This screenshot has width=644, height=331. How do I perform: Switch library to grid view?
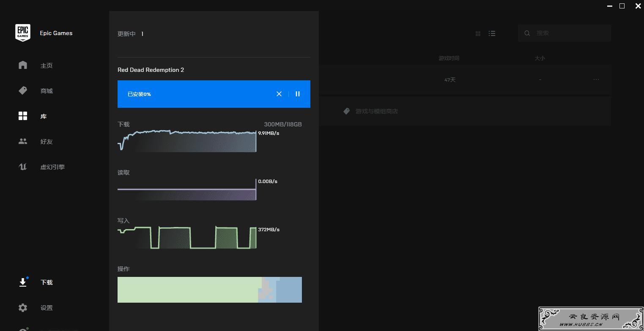(x=478, y=33)
